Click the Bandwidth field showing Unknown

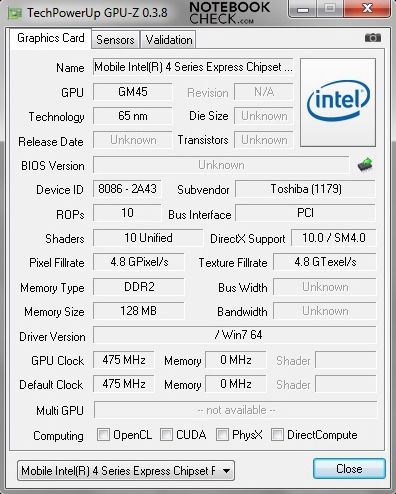click(x=325, y=311)
